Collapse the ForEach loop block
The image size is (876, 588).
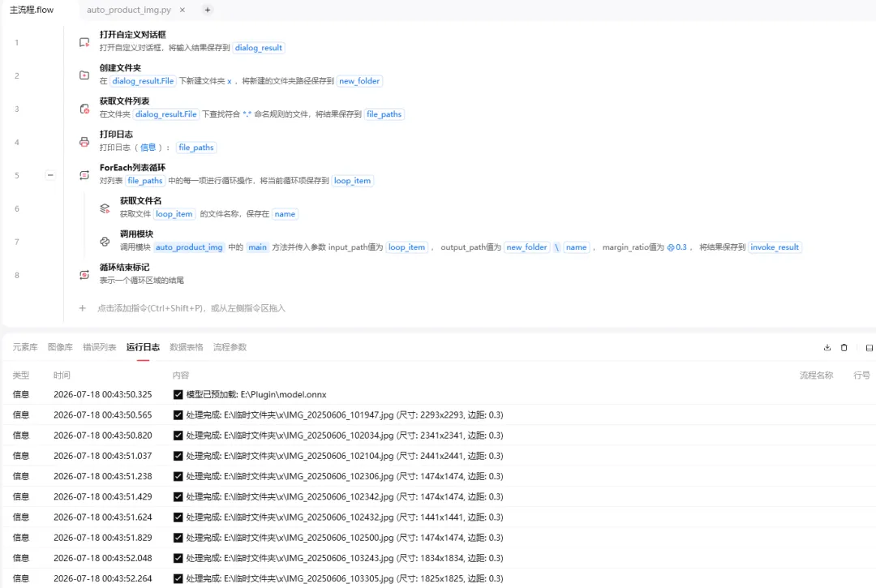[x=50, y=175]
